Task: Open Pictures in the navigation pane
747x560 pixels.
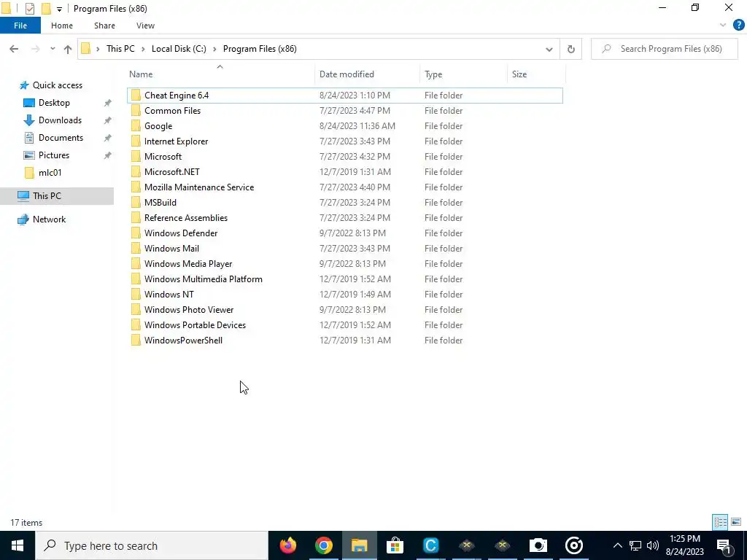Action: pyautogui.click(x=54, y=155)
